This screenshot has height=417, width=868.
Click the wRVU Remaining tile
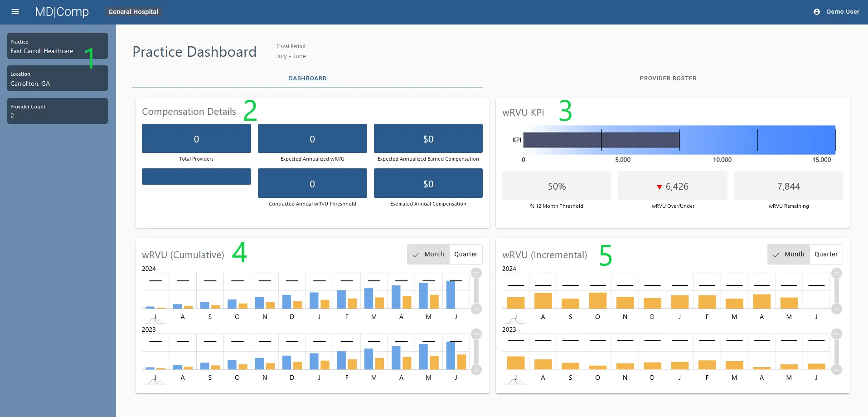click(789, 186)
